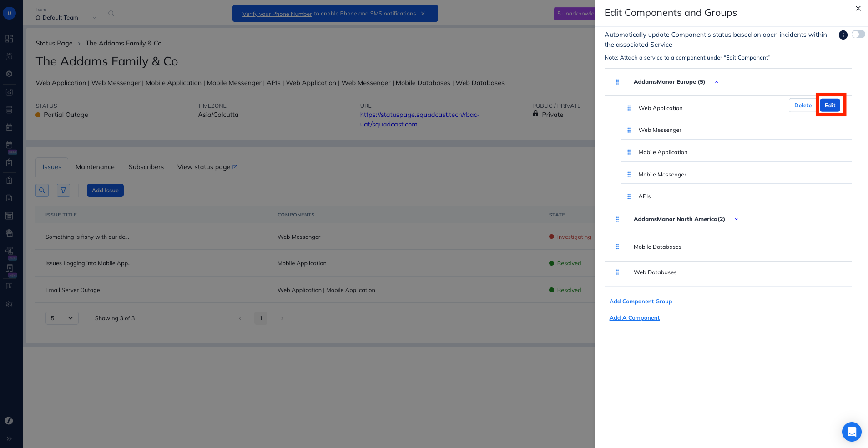Switch to the Maintenance tab
Viewport: 868px width, 448px height.
95,167
